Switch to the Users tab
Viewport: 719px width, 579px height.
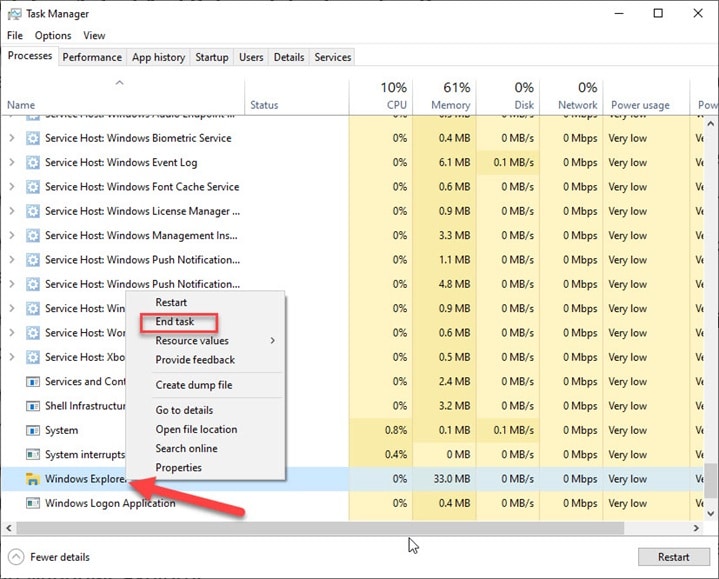[x=251, y=57]
